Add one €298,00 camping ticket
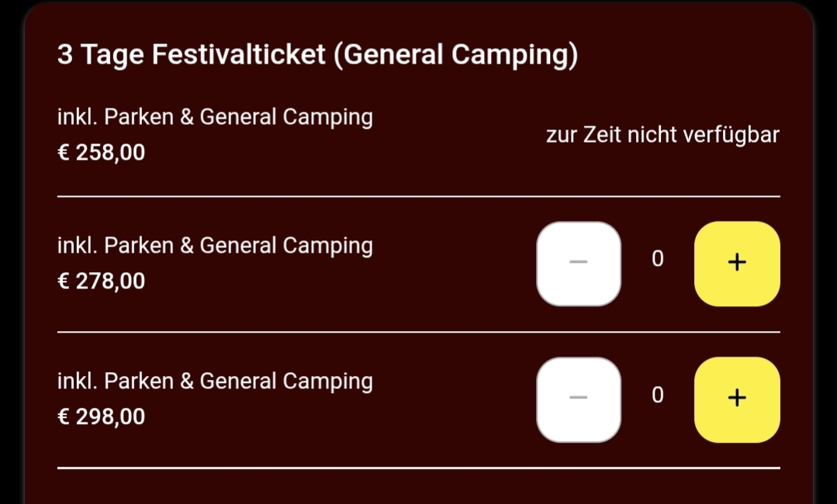Image resolution: width=837 pixels, height=504 pixels. [737, 399]
